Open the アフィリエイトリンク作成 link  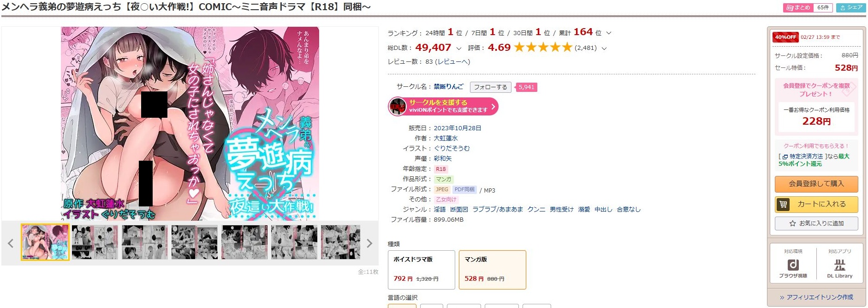coord(816,297)
